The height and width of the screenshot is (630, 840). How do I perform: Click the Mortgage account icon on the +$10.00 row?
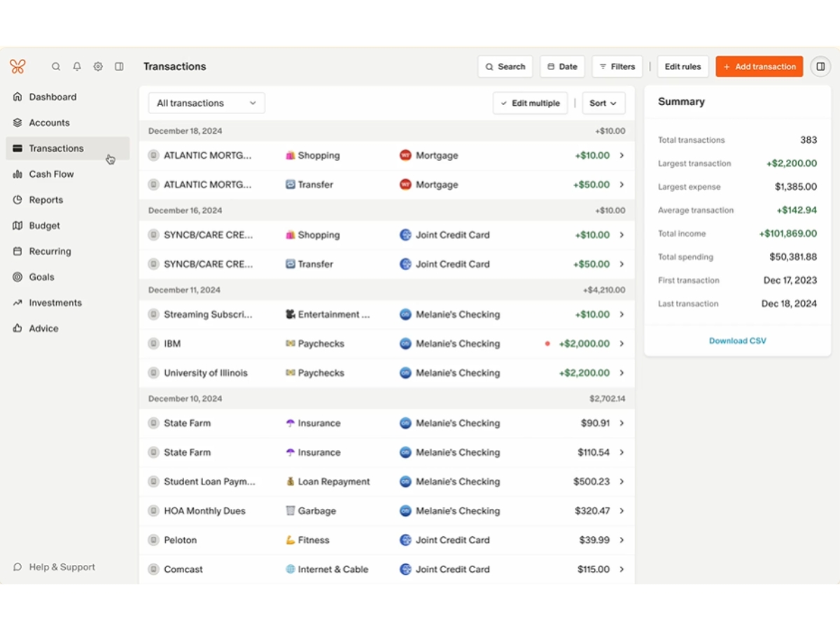(x=405, y=155)
